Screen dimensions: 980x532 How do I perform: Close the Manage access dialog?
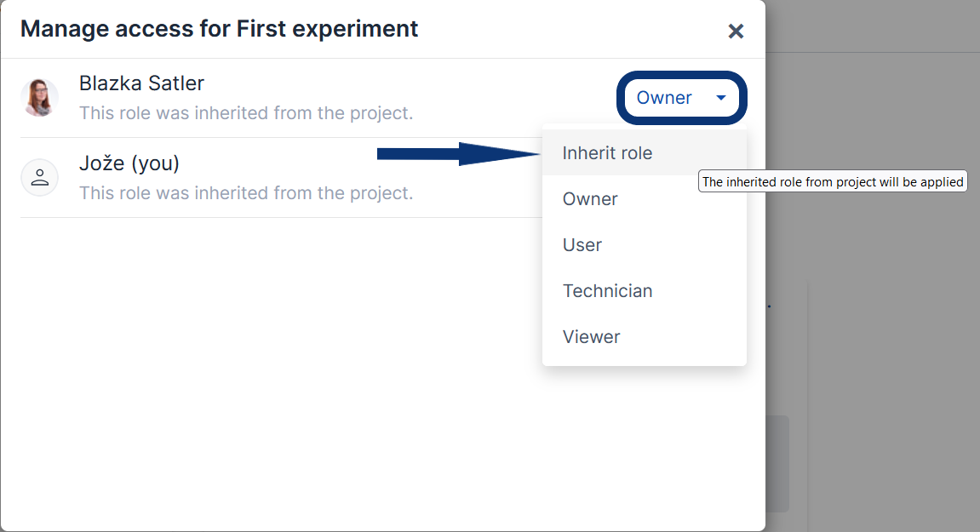[x=736, y=31]
